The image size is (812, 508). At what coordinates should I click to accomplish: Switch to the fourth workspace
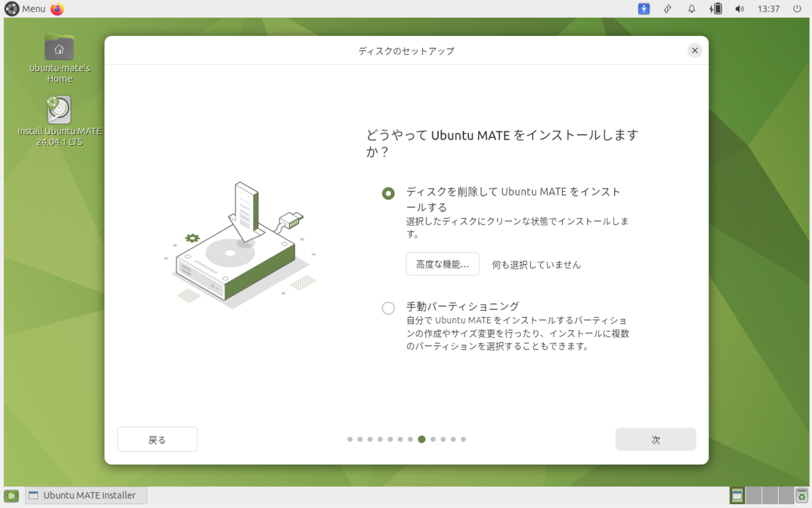pyautogui.click(x=786, y=495)
